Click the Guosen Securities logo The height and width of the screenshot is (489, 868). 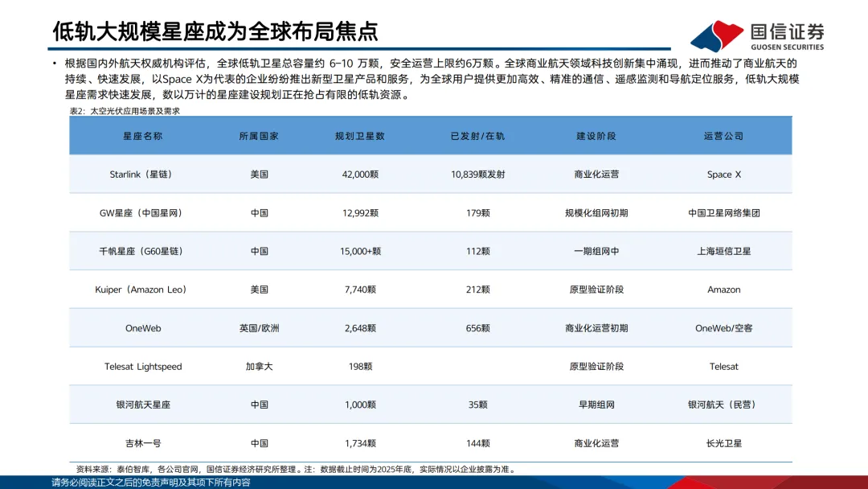757,36
